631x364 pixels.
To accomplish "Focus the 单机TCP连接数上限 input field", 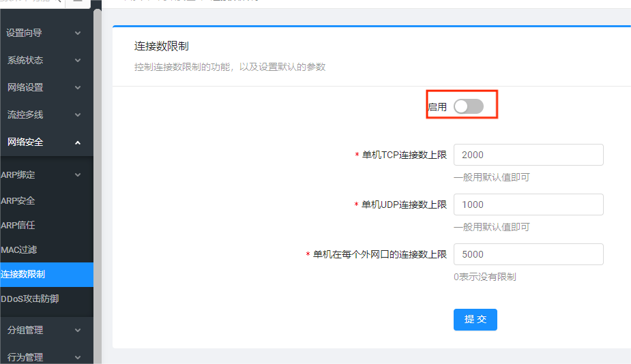I will (x=528, y=155).
